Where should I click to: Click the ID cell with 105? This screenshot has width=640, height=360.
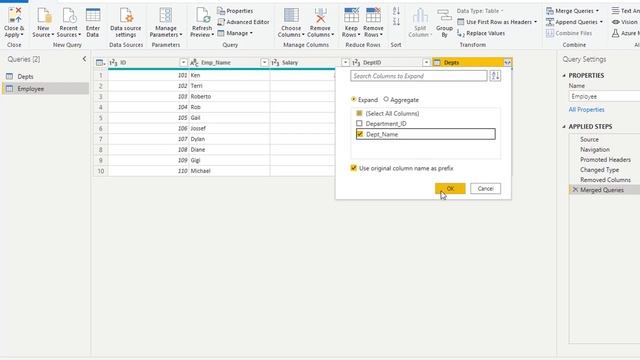click(x=148, y=118)
